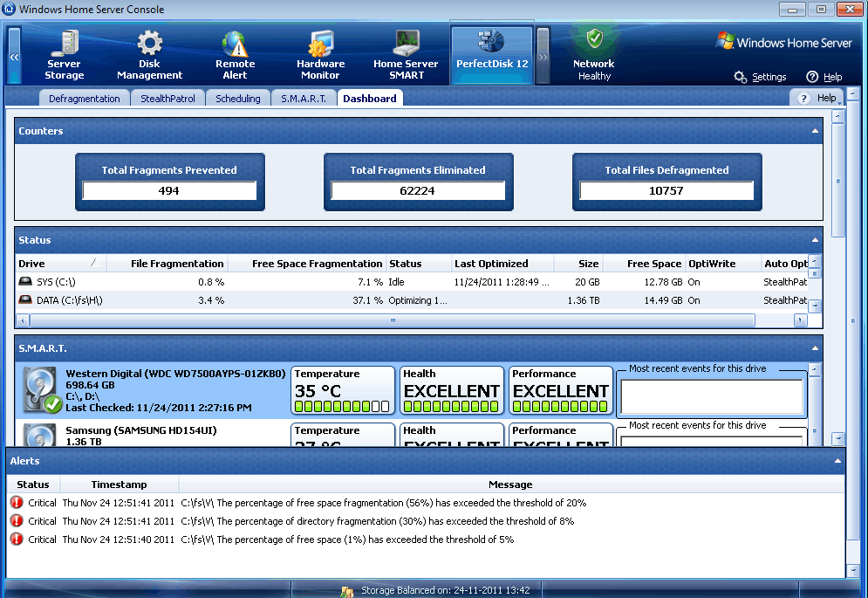Image resolution: width=868 pixels, height=598 pixels.
Task: Sort by Drive column header
Action: pos(60,264)
